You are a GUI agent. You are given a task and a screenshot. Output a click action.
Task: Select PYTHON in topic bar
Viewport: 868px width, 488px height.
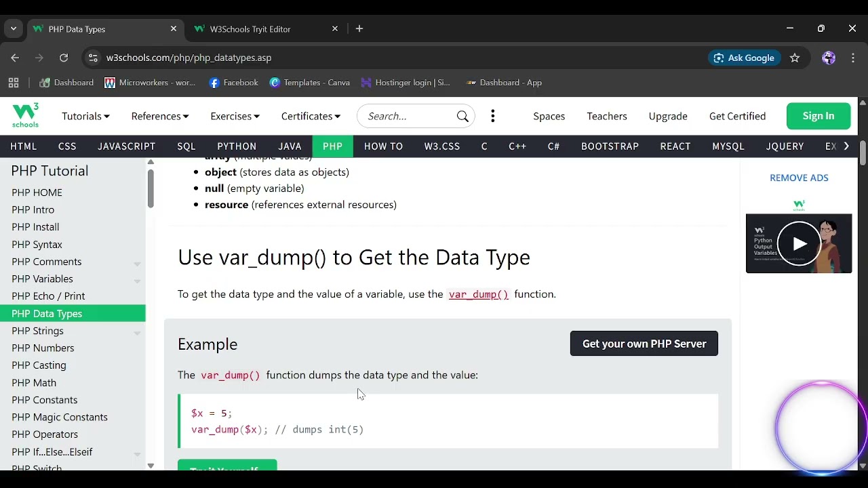[237, 146]
